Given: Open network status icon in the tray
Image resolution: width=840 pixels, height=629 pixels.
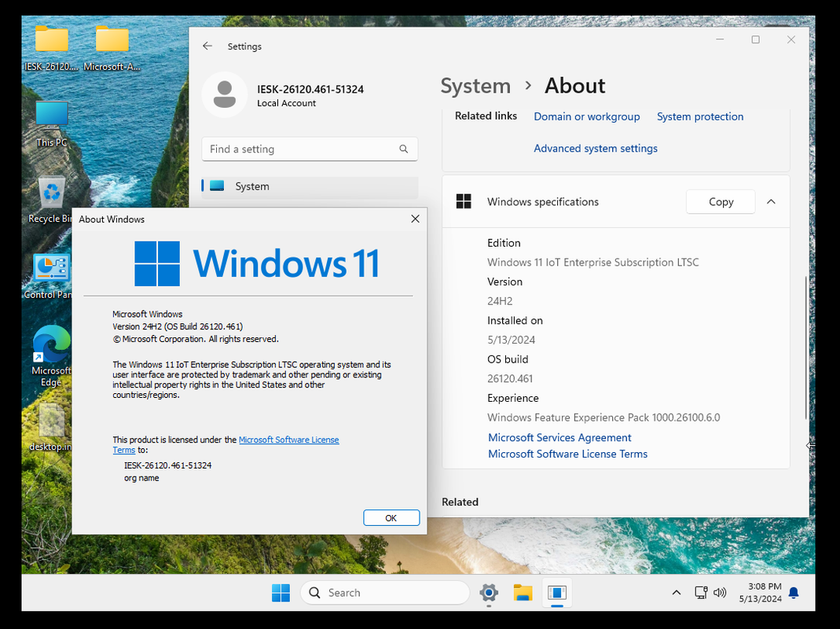Looking at the screenshot, I should click(701, 593).
